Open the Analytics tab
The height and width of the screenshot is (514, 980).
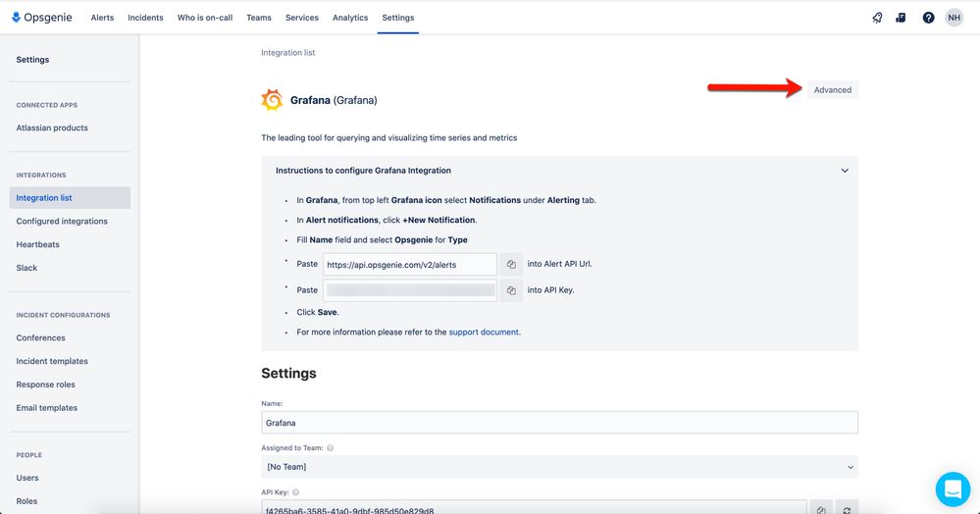350,18
